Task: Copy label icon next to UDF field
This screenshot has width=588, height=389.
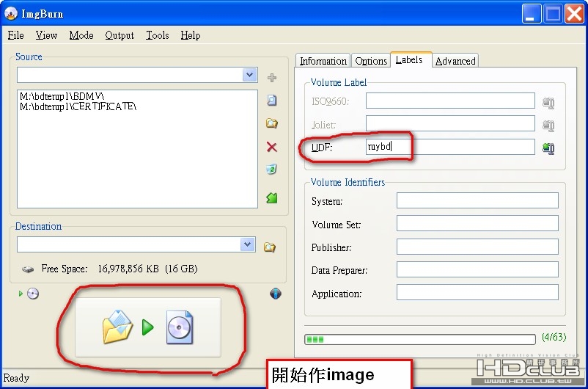Action: [548, 148]
